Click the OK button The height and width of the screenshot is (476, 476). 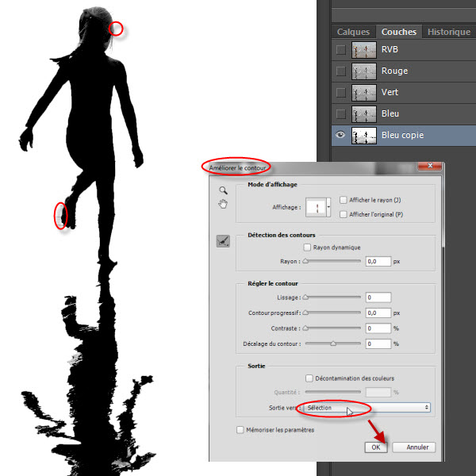[376, 447]
